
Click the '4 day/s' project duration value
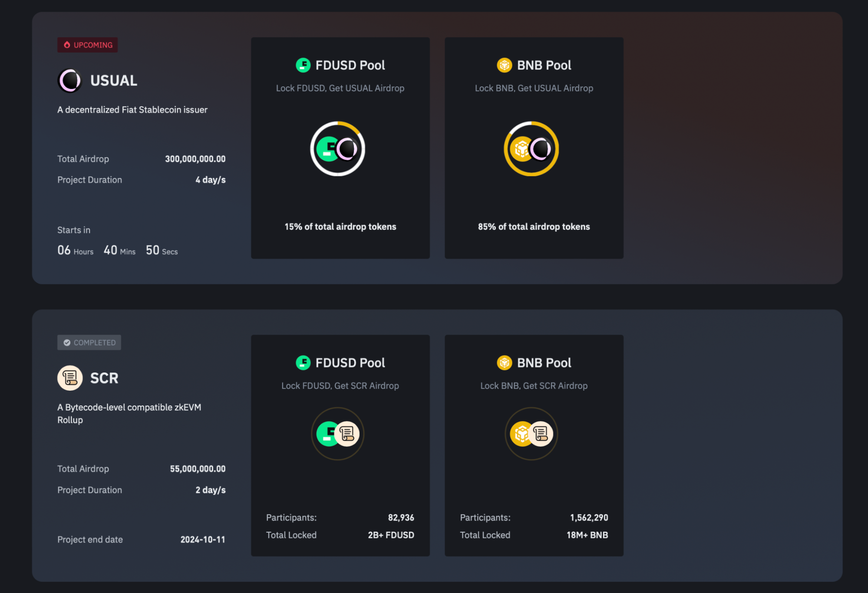pyautogui.click(x=211, y=180)
